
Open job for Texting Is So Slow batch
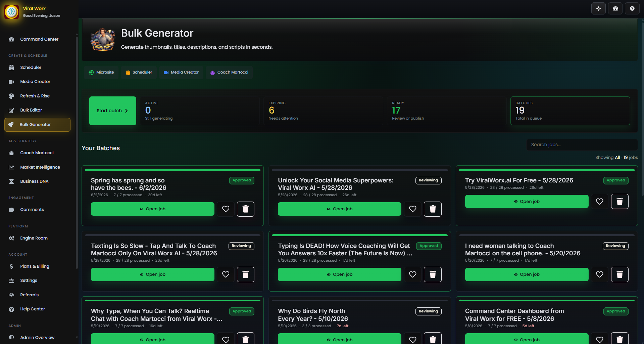153,274
